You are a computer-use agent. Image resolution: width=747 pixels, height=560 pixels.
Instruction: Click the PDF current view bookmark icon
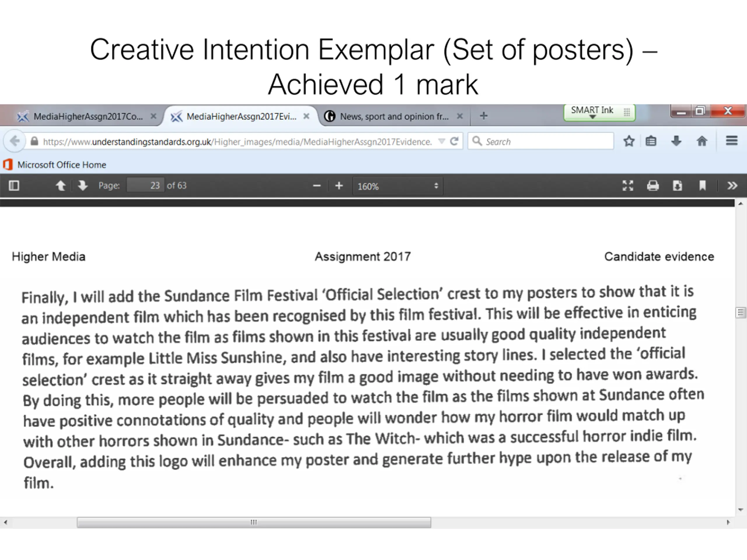702,186
